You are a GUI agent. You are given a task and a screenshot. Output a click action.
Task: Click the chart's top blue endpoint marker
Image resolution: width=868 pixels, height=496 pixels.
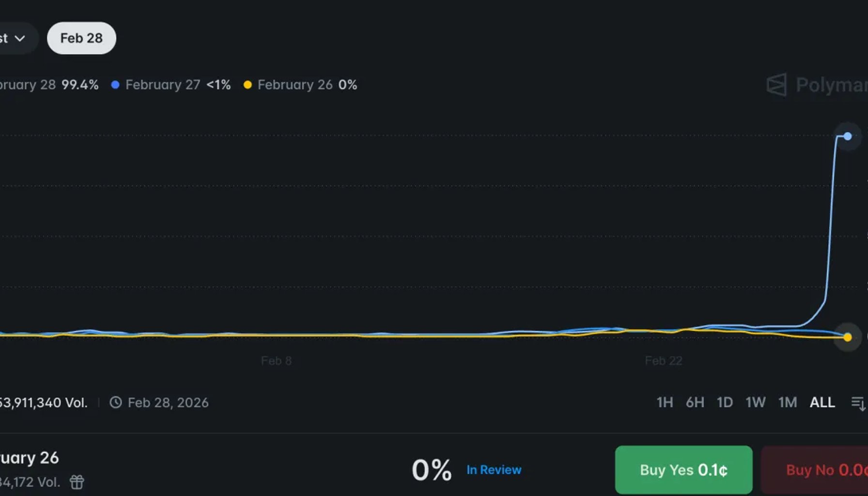click(x=847, y=137)
